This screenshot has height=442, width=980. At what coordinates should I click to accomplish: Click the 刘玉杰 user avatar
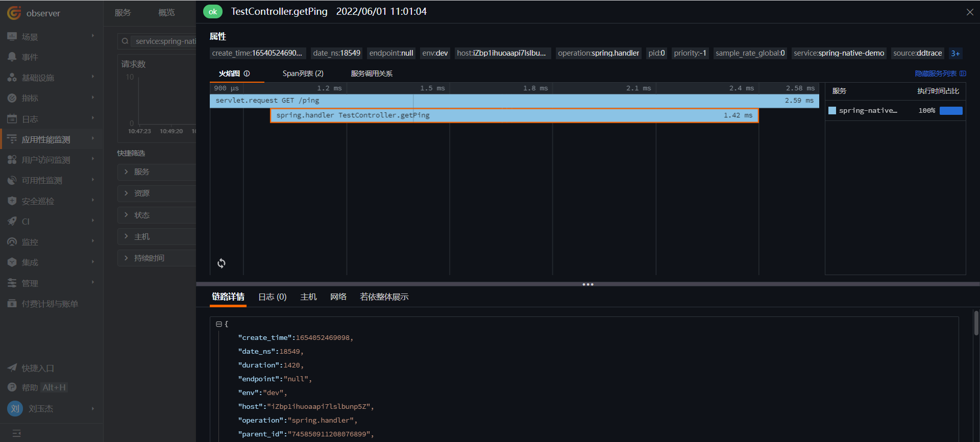[15, 408]
